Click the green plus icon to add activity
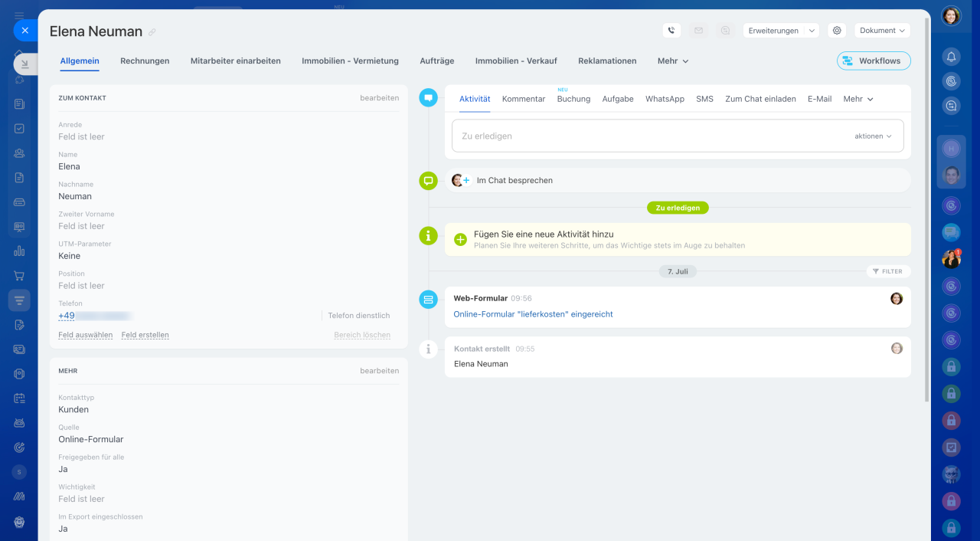 460,240
